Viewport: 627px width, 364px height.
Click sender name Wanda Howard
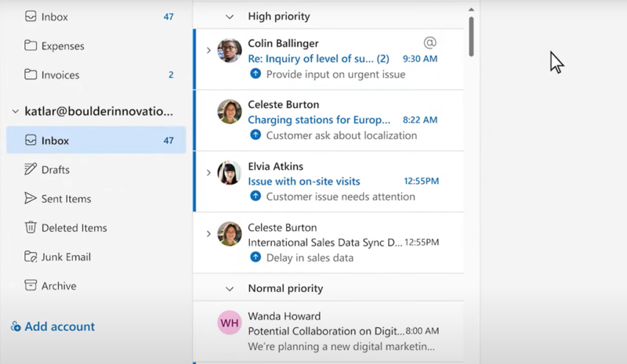tap(285, 316)
